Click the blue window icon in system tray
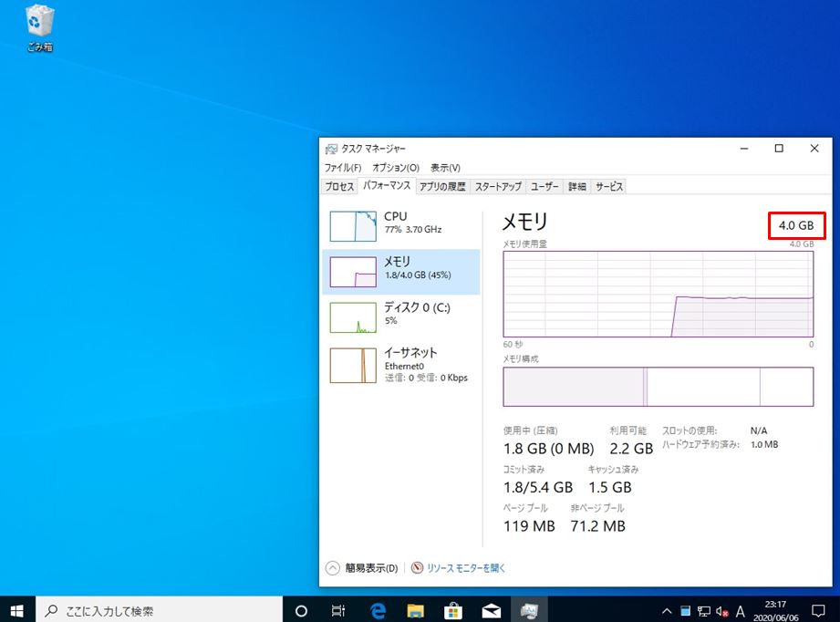 coord(686,611)
